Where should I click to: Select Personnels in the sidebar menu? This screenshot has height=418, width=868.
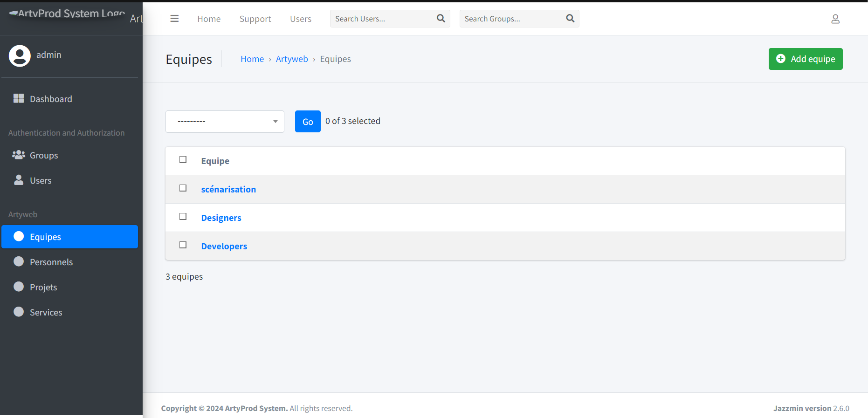click(51, 262)
